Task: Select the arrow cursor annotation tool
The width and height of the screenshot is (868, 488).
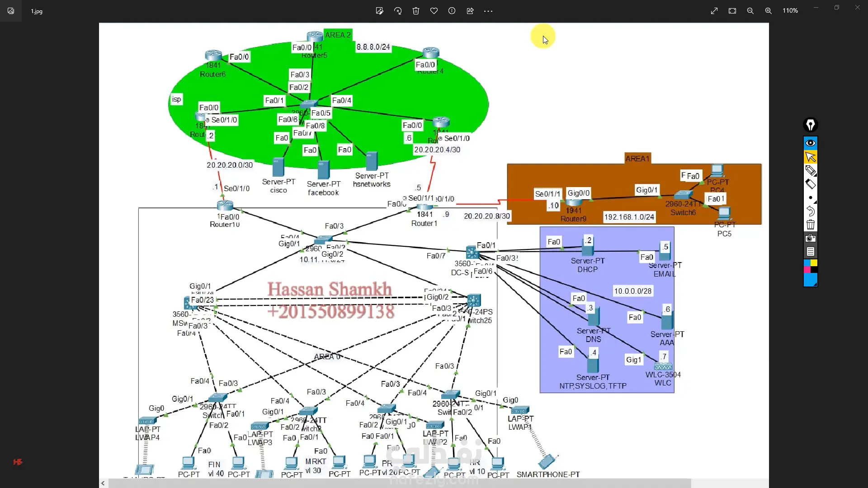Action: point(811,157)
